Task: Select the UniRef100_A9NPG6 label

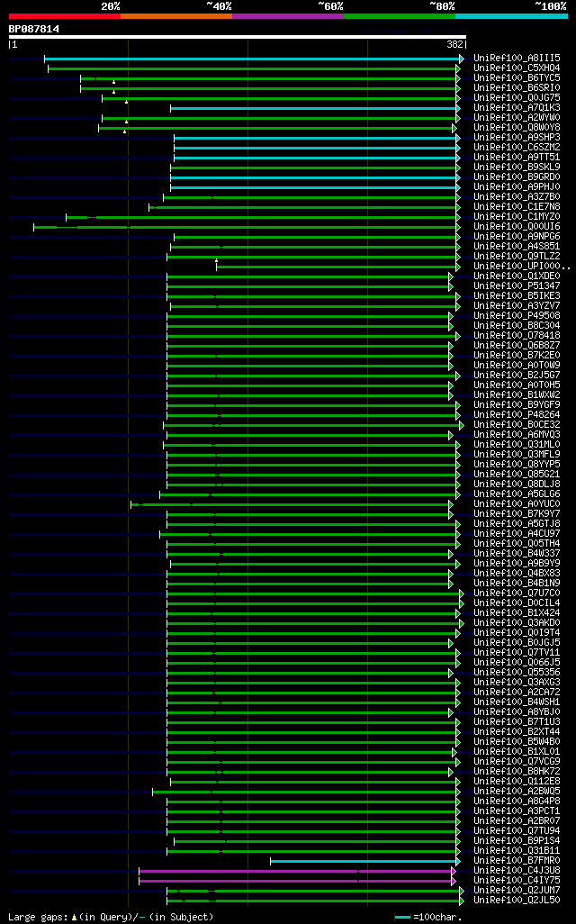Action: 517,236
